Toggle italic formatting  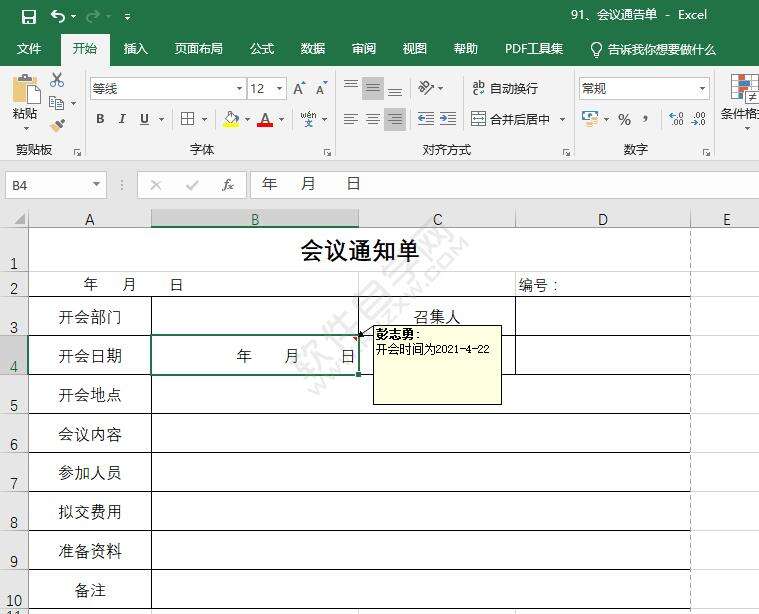pyautogui.click(x=122, y=119)
